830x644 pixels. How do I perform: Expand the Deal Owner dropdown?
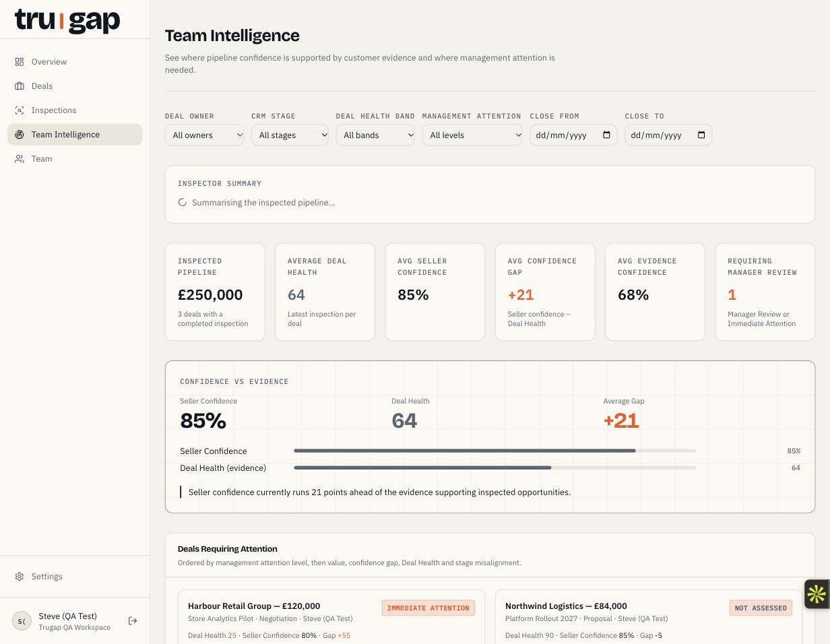(x=204, y=135)
